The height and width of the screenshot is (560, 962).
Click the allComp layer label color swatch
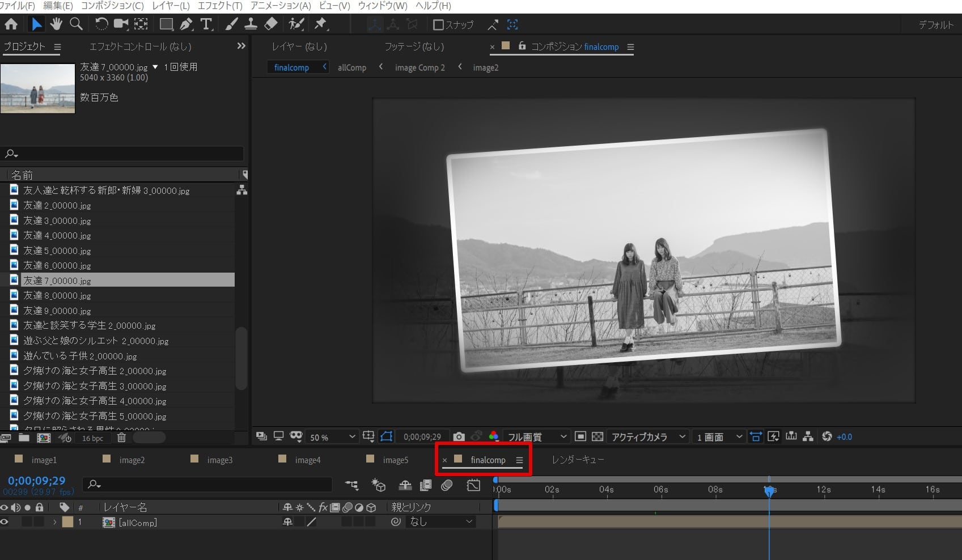coord(67,522)
